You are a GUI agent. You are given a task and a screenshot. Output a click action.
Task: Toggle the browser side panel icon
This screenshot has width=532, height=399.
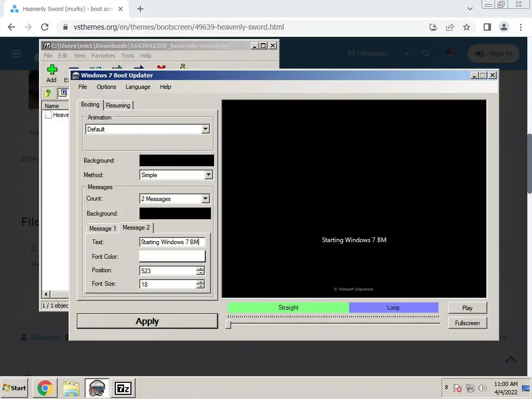pyautogui.click(x=487, y=27)
